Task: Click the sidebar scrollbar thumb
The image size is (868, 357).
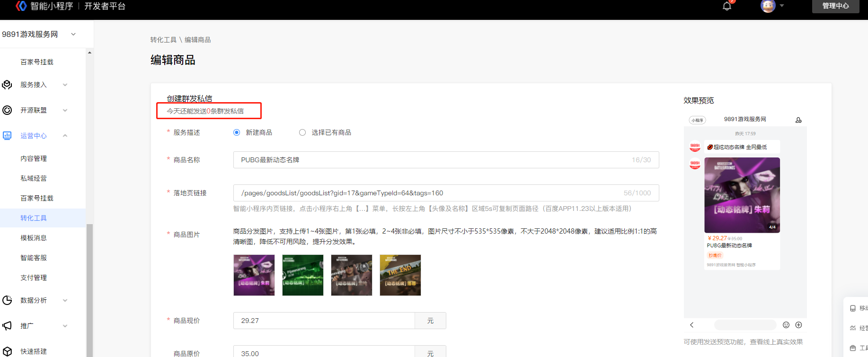Action: point(89,290)
